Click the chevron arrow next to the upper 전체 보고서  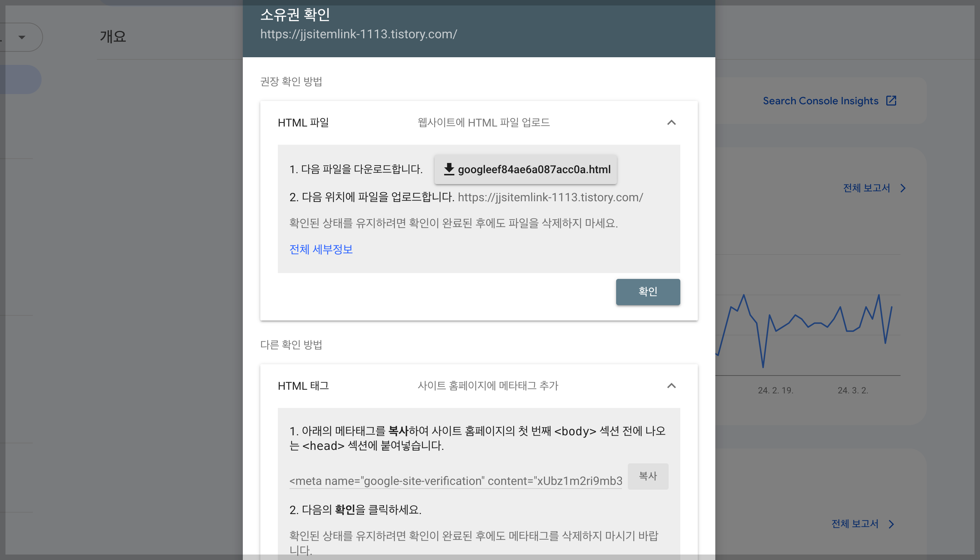coord(903,188)
